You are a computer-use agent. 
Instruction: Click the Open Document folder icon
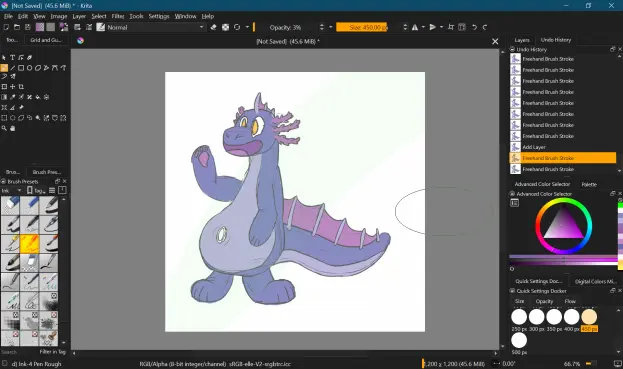tap(17, 27)
